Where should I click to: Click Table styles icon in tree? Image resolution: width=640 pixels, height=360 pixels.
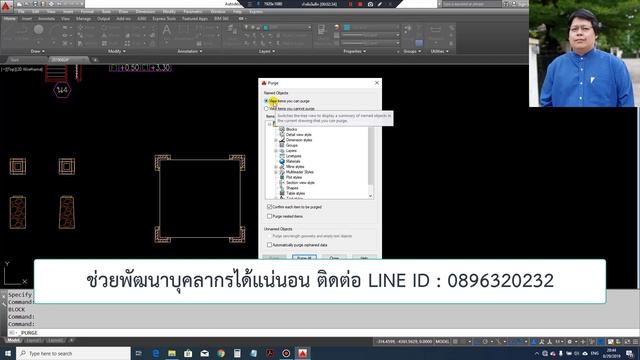[282, 193]
